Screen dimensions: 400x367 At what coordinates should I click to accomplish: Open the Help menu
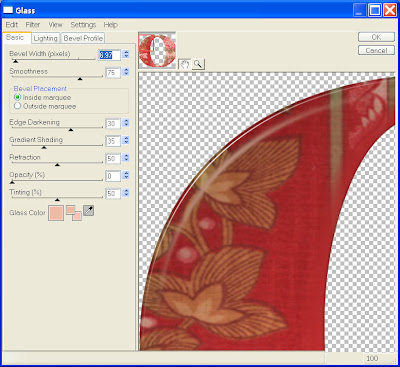coord(110,25)
